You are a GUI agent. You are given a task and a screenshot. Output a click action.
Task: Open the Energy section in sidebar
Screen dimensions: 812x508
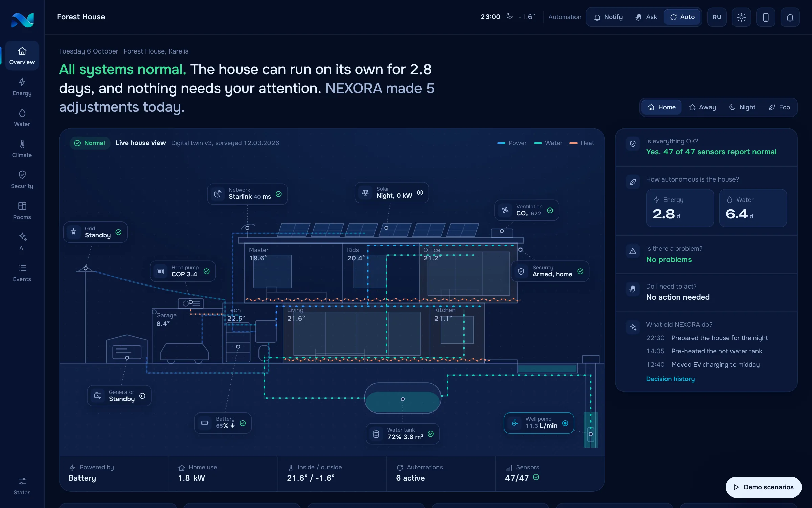click(x=22, y=87)
